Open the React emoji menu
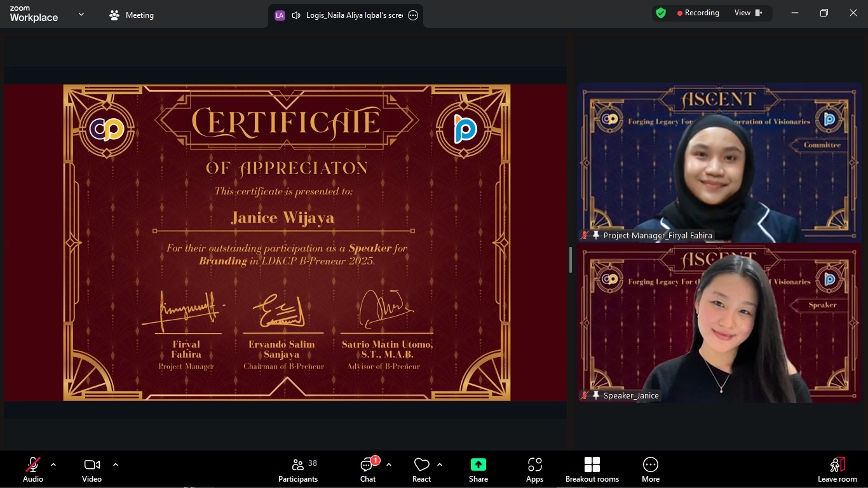Image resolution: width=868 pixels, height=488 pixels. 421,470
